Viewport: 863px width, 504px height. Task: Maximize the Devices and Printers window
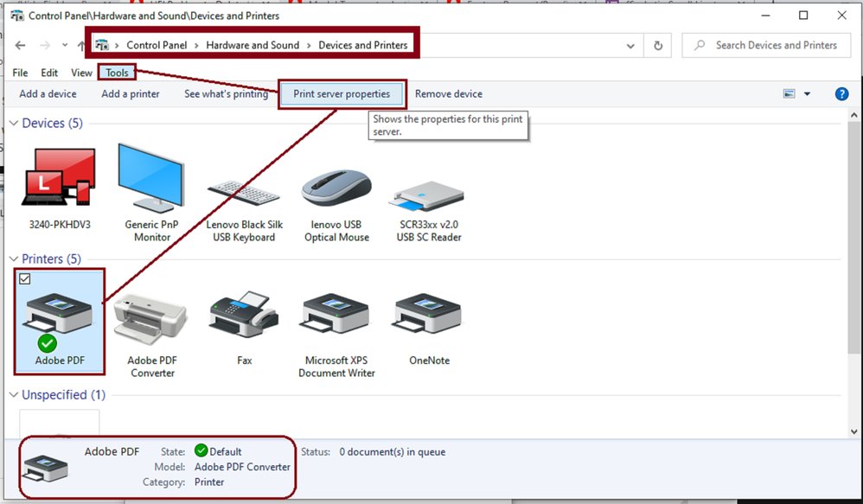click(803, 16)
